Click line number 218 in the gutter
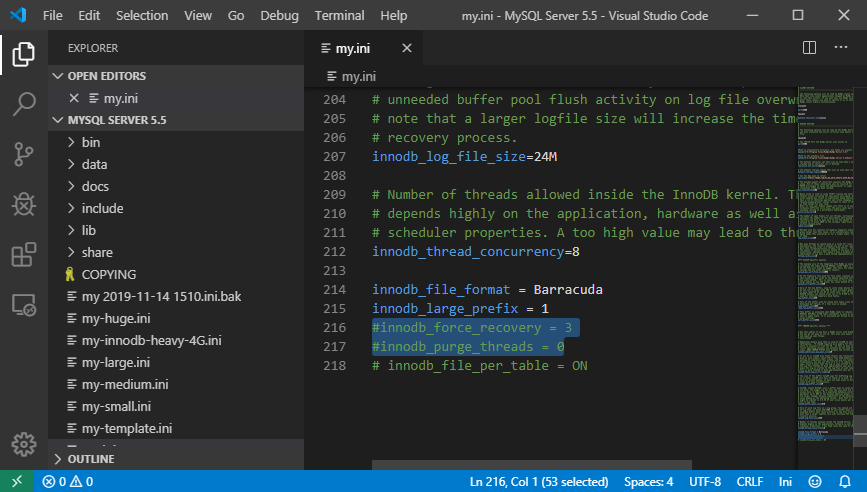 (x=335, y=365)
